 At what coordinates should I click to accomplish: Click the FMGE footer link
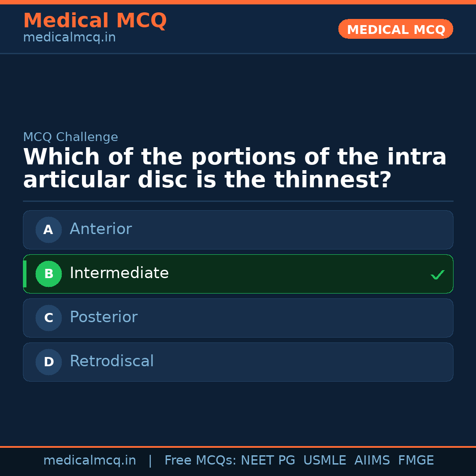click(x=416, y=460)
